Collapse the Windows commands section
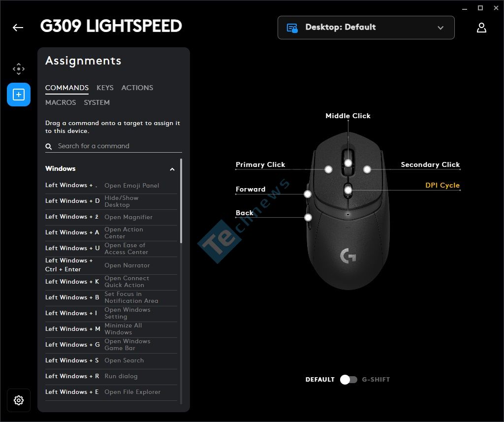This screenshot has width=504, height=422. click(x=172, y=169)
